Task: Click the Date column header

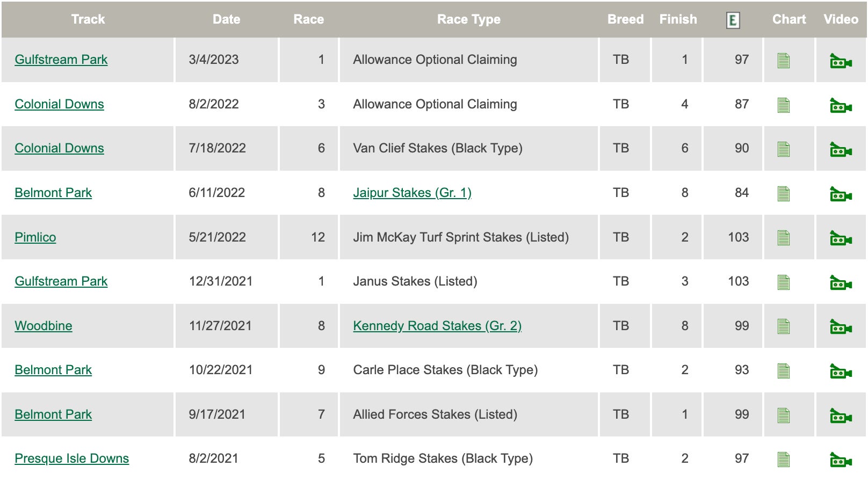Action: pyautogui.click(x=226, y=19)
